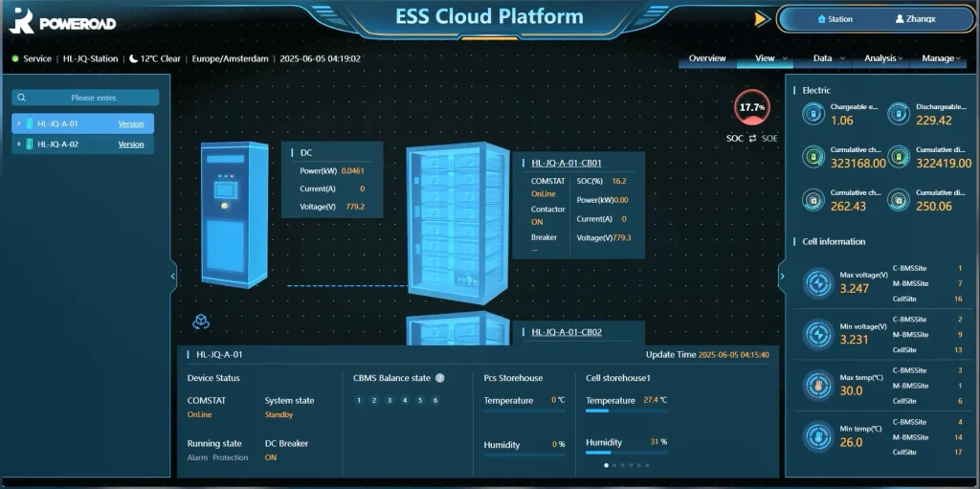Click the CBMS Balance state help icon
This screenshot has height=489, width=980.
coord(440,378)
